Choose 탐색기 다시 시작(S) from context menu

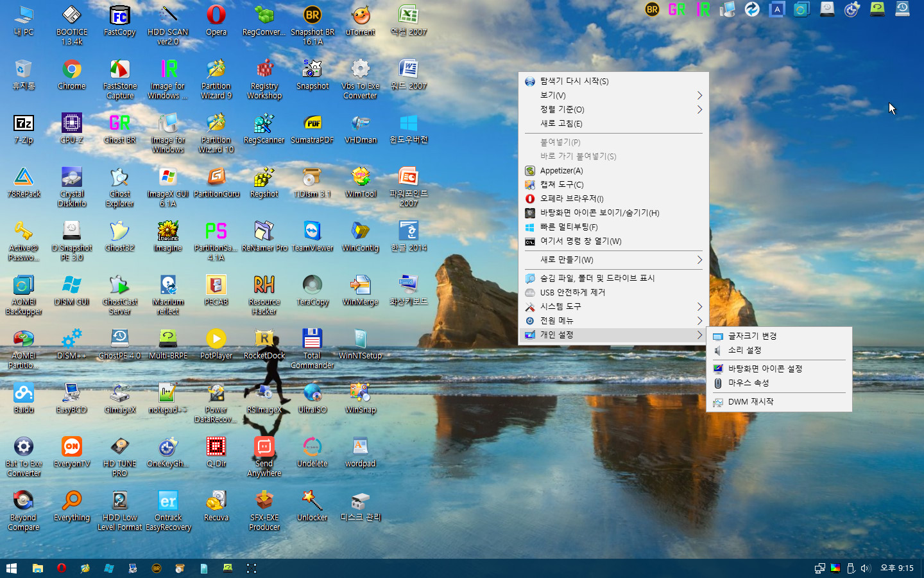(613, 81)
